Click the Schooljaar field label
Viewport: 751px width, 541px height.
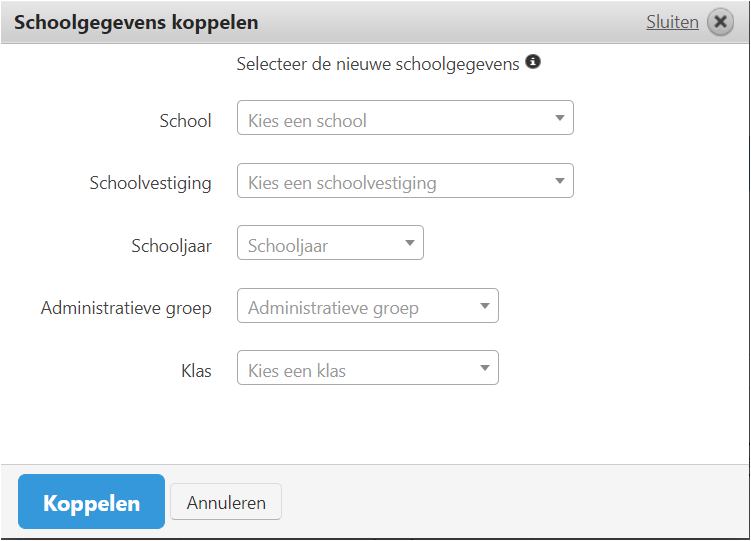[x=171, y=245]
